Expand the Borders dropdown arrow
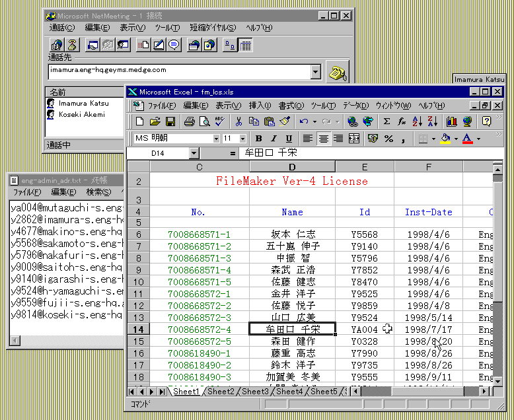The width and height of the screenshot is (514, 420). point(433,139)
